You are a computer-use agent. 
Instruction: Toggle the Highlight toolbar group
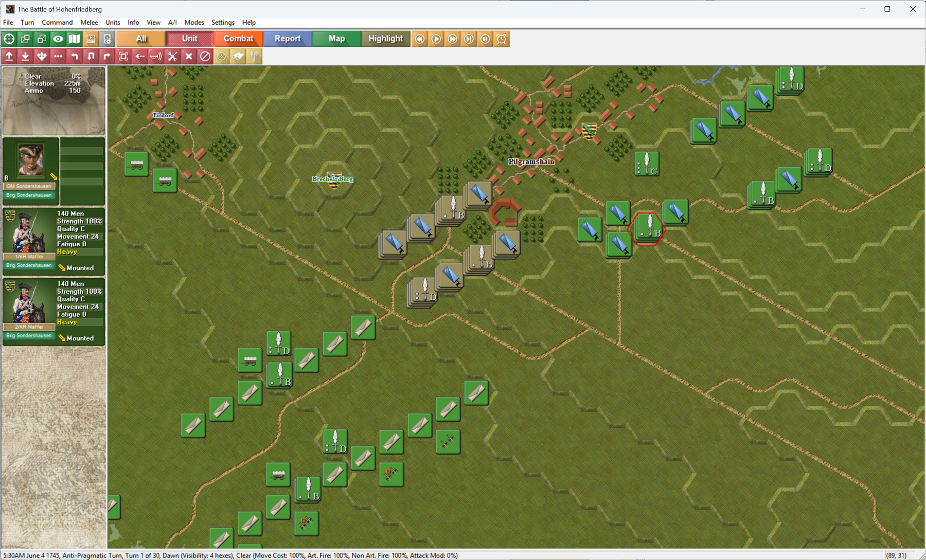coord(385,39)
